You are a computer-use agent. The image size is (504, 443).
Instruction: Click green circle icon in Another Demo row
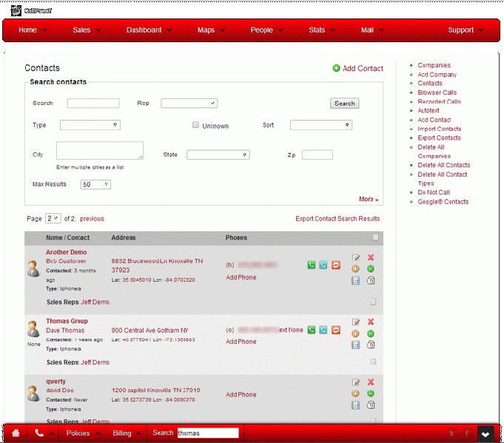(x=371, y=269)
